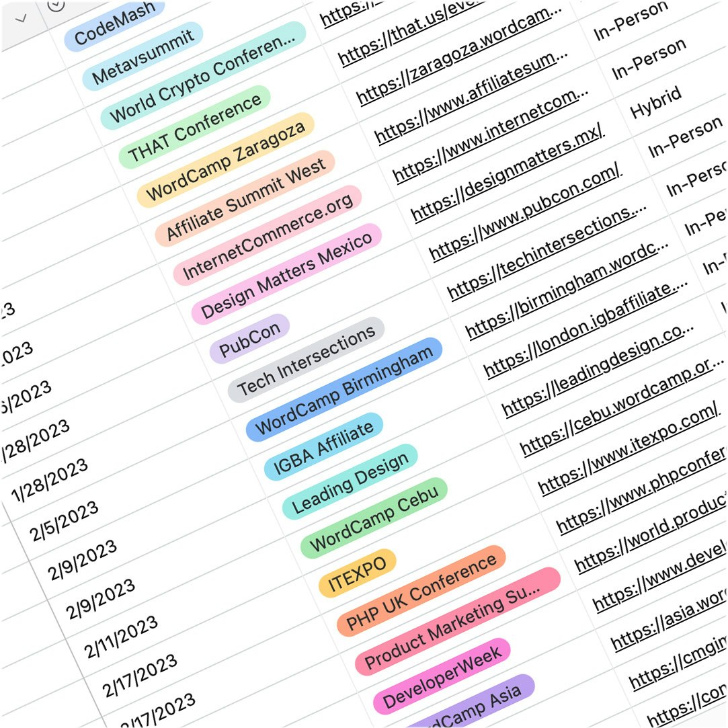Image resolution: width=728 pixels, height=728 pixels.
Task: Select the DeveloperWeek tag
Action: click(442, 677)
